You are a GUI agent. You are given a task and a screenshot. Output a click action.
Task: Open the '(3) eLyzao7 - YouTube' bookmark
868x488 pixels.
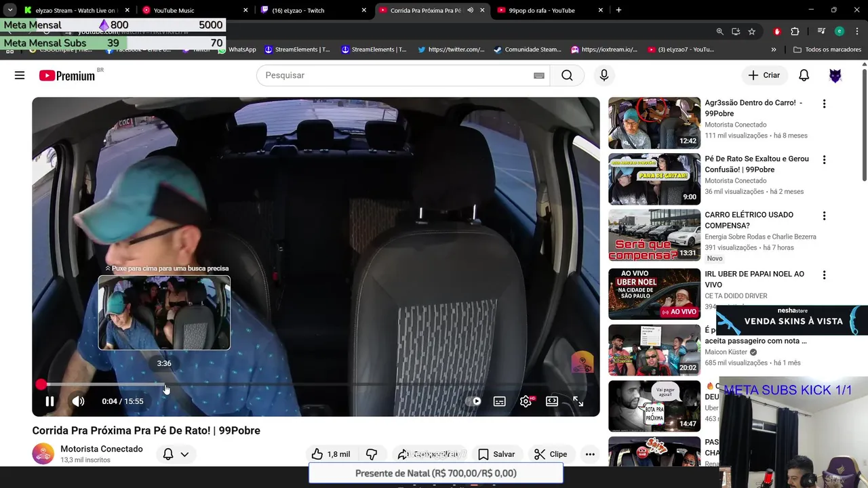(x=681, y=49)
